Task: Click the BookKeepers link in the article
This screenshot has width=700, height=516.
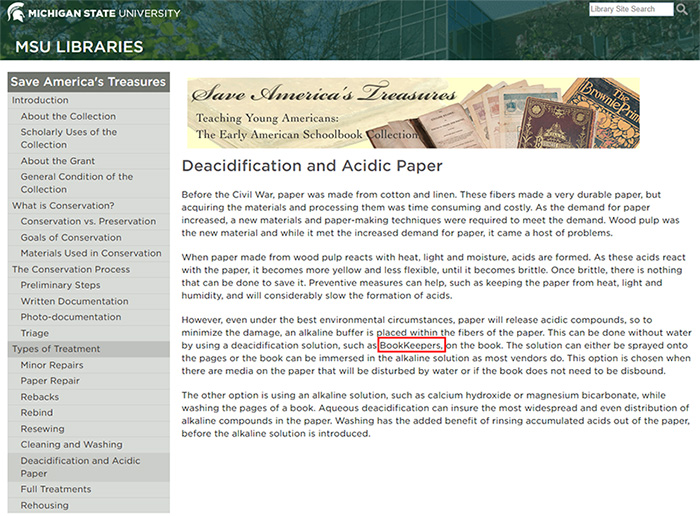Action: click(411, 345)
